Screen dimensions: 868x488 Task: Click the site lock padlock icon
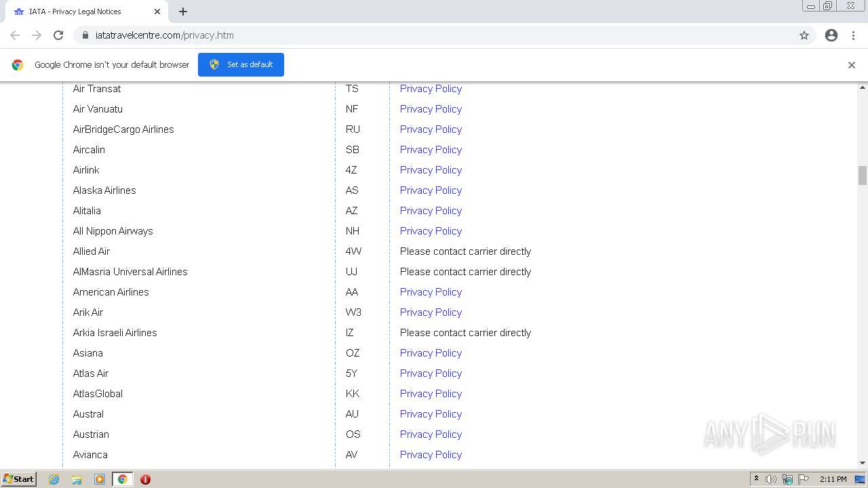click(85, 35)
